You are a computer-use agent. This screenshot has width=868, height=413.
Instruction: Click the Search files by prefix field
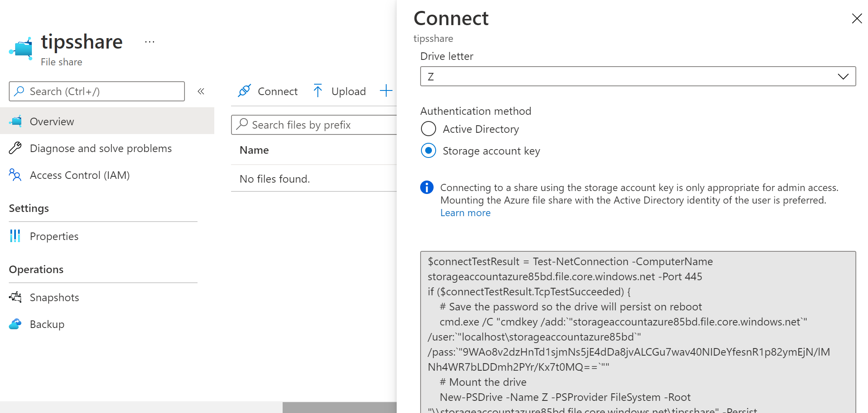[x=314, y=125]
